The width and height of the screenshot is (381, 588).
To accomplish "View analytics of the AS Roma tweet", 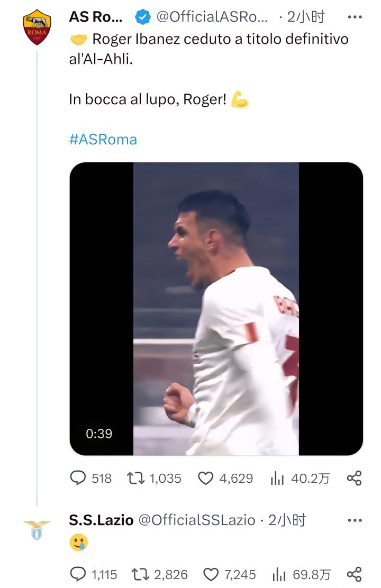I will tap(277, 479).
